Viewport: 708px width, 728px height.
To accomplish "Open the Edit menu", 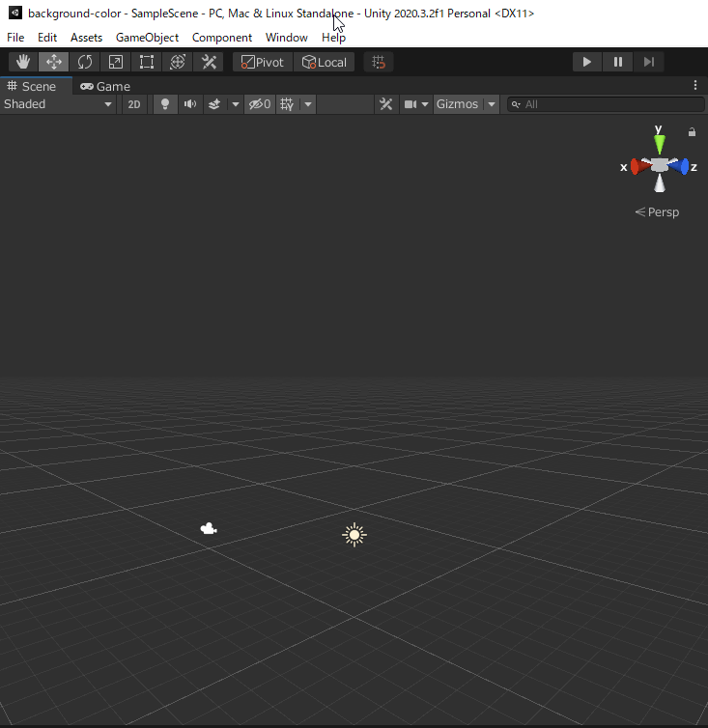I will [47, 37].
